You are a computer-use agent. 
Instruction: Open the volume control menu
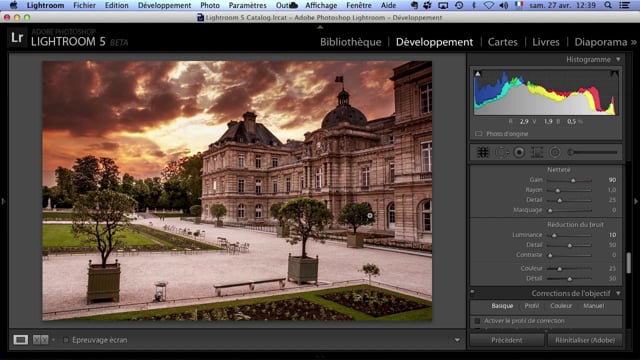click(504, 5)
